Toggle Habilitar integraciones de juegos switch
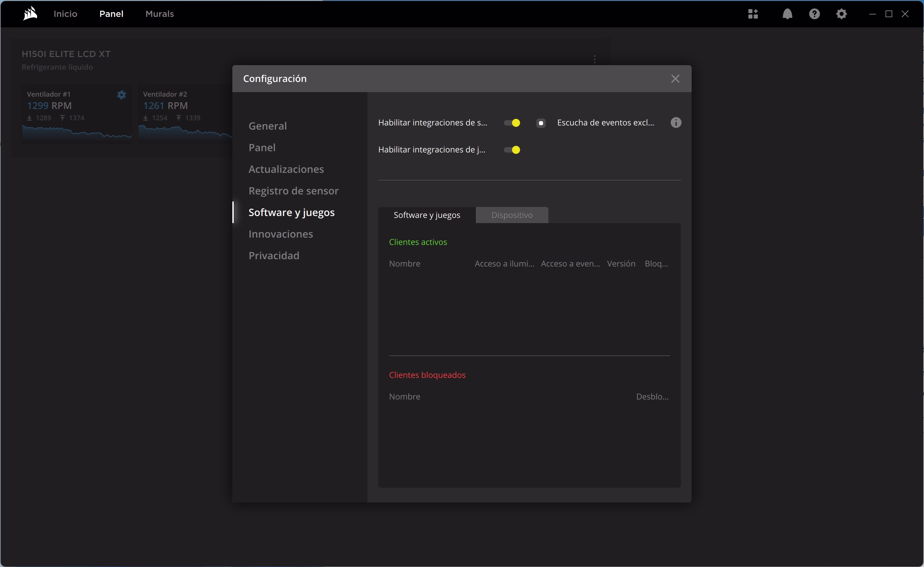The height and width of the screenshot is (567, 924). pos(512,150)
